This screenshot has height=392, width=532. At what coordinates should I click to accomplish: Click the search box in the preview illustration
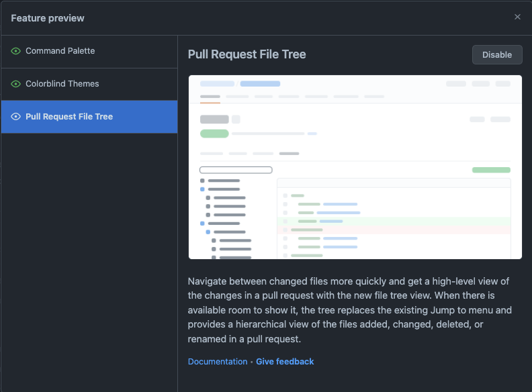[236, 170]
